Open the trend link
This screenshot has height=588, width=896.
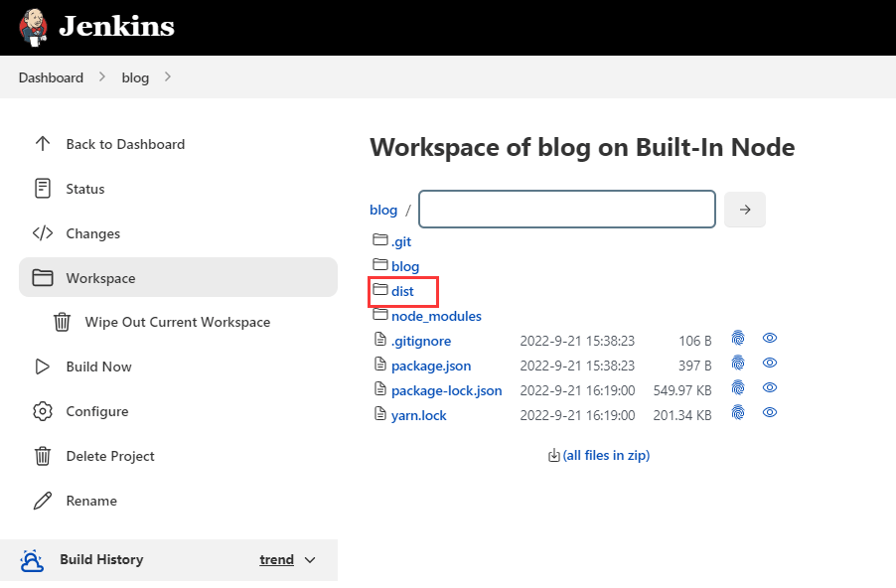pyautogui.click(x=276, y=559)
